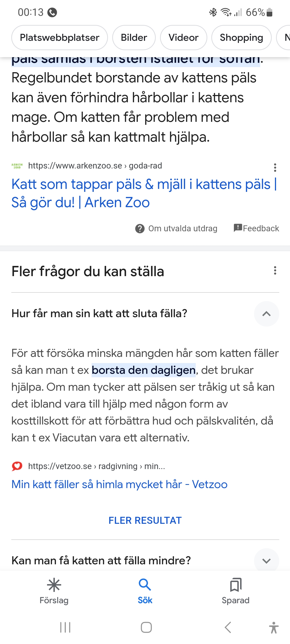Viewport: 290px width, 644px height.
Task: Open the Förslag tab in the bottom bar
Action: pyautogui.click(x=54, y=590)
